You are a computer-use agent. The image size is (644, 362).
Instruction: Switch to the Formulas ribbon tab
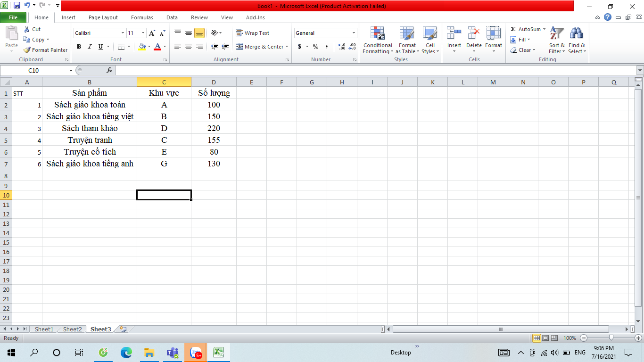[142, 17]
